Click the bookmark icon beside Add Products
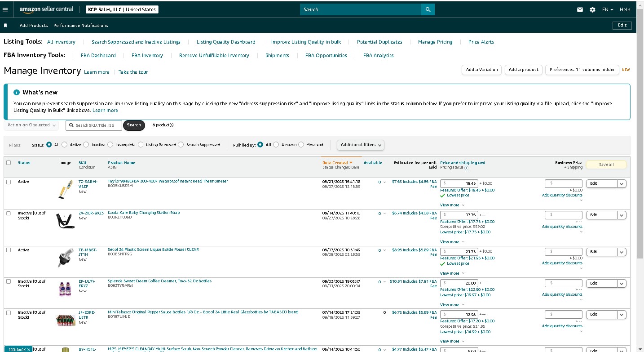The height and width of the screenshot is (352, 644). click(x=5, y=26)
